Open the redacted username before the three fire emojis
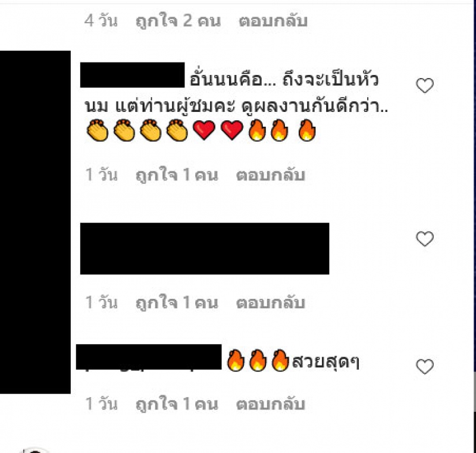This screenshot has height=453, width=476. 149,357
